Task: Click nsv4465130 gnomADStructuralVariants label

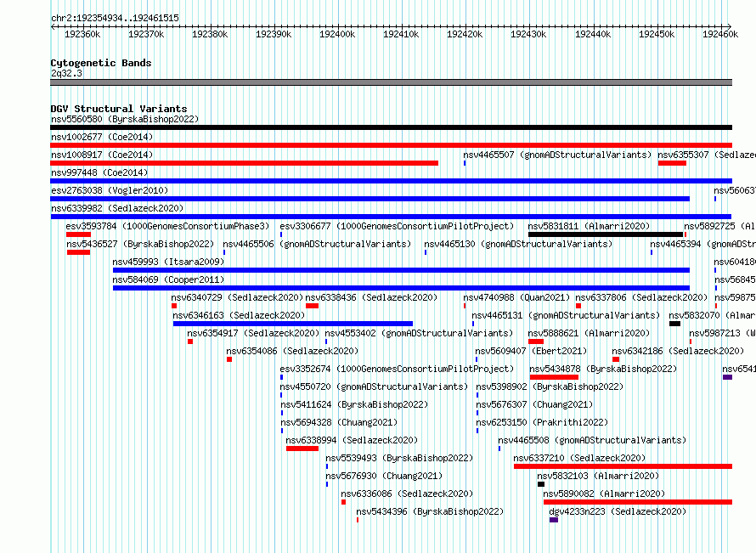Action: click(x=518, y=244)
